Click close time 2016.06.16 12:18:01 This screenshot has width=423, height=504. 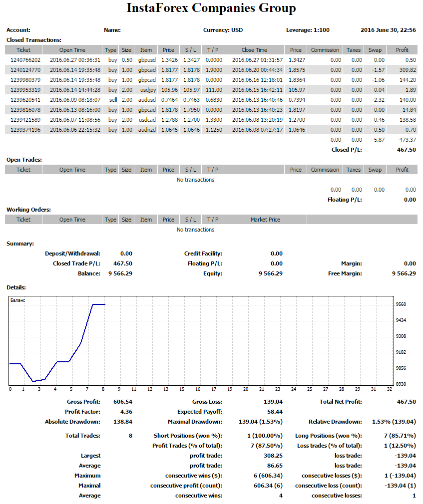[x=257, y=80]
